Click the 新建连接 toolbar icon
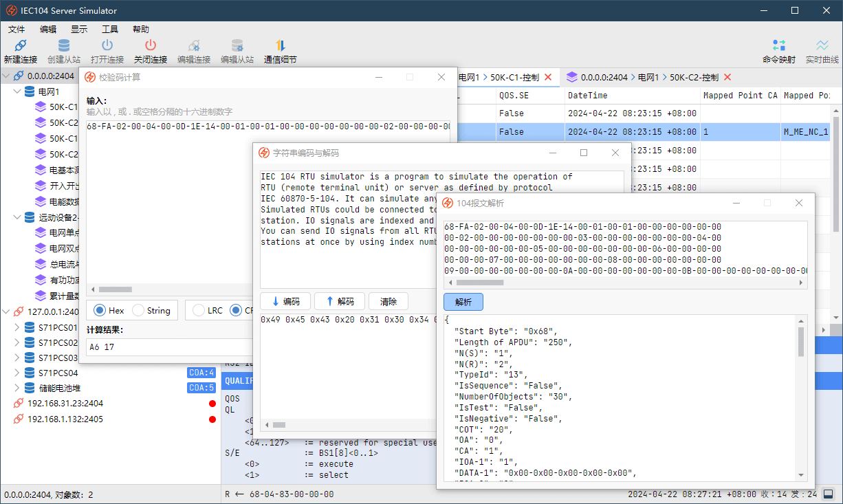The image size is (843, 504). [20, 46]
